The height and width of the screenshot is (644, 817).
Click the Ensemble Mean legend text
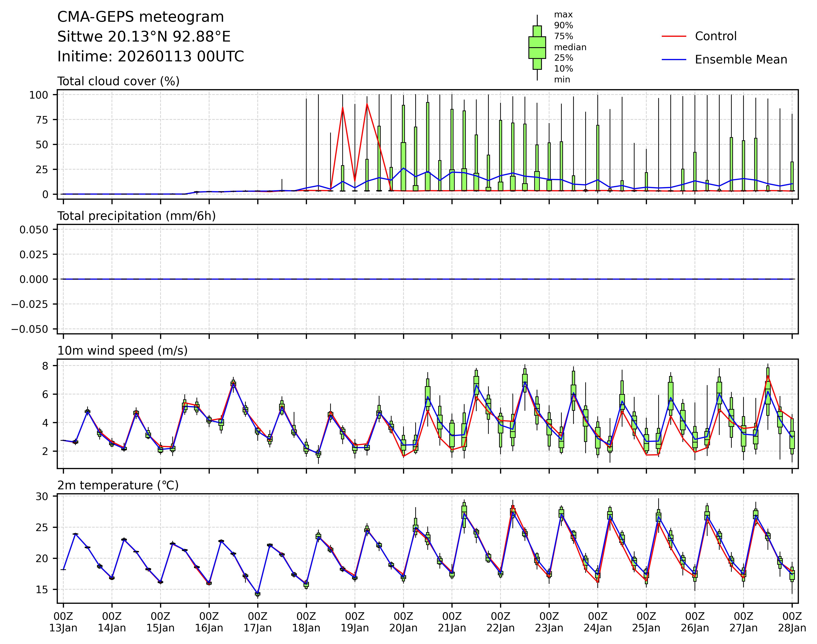click(741, 60)
